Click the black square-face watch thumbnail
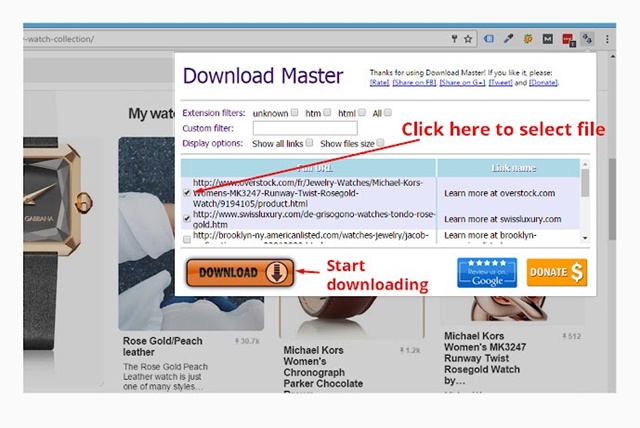Screen dimensions: 640x428 coord(59,243)
